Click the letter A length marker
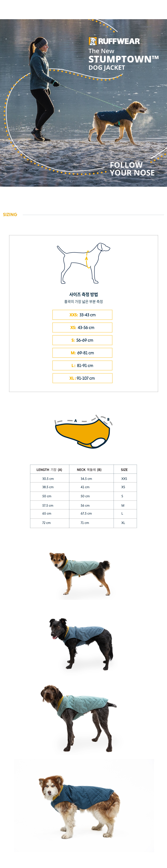 (x=76, y=420)
